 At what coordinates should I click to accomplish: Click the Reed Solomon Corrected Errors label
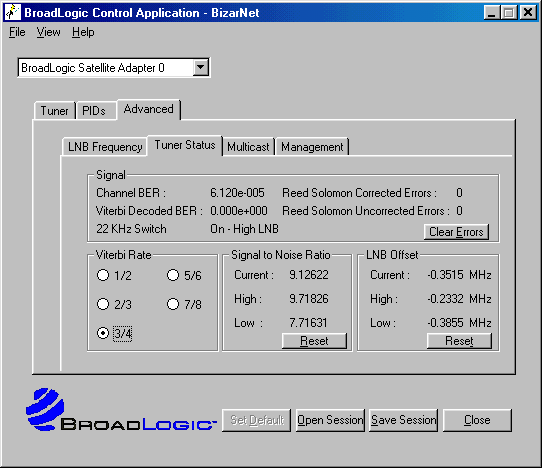click(x=359, y=193)
